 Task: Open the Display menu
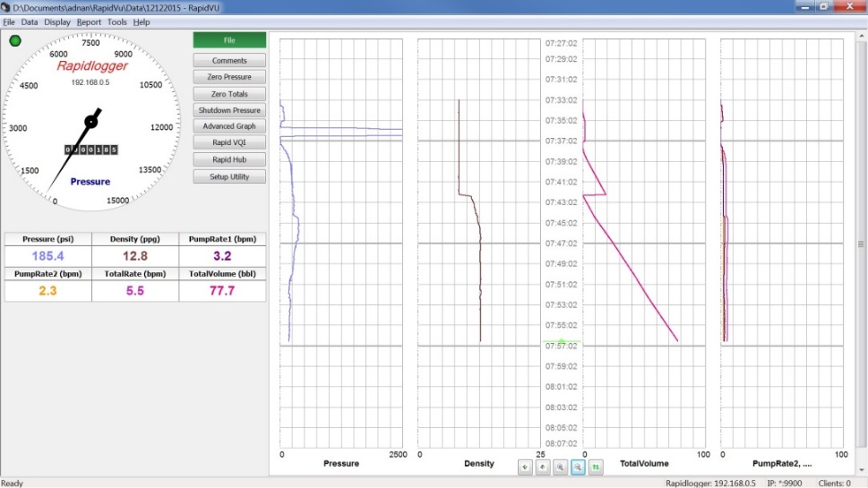(x=57, y=21)
